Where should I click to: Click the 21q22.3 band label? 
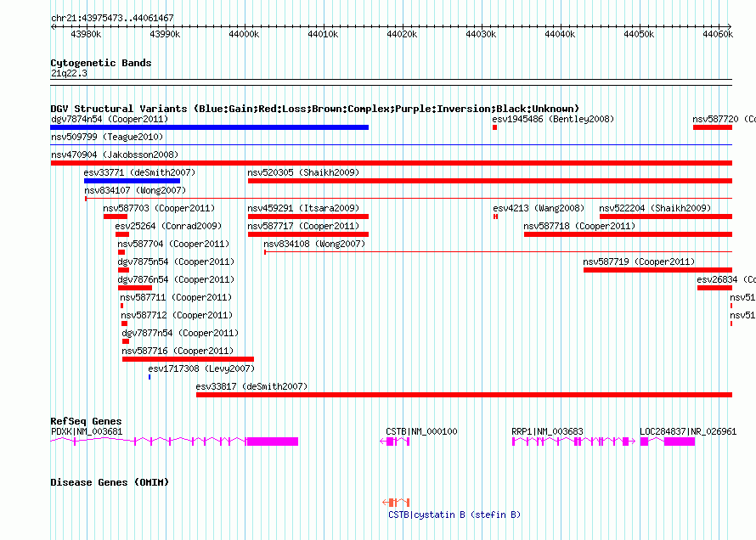(x=69, y=73)
